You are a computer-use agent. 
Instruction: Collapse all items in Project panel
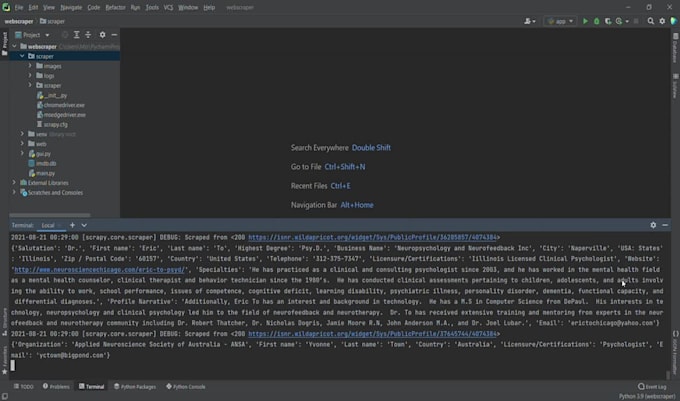point(88,35)
